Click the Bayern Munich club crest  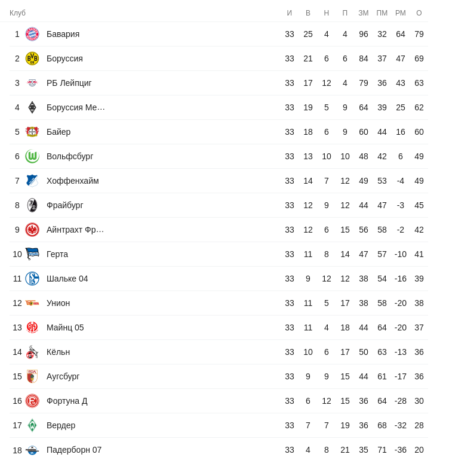coord(32,34)
